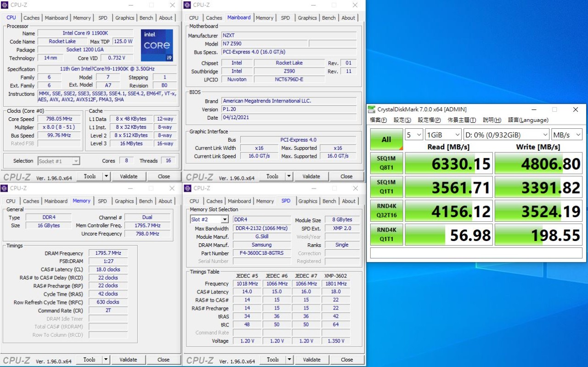Click Validate button in Memory window
This screenshot has width=588, height=367.
tap(128, 360)
